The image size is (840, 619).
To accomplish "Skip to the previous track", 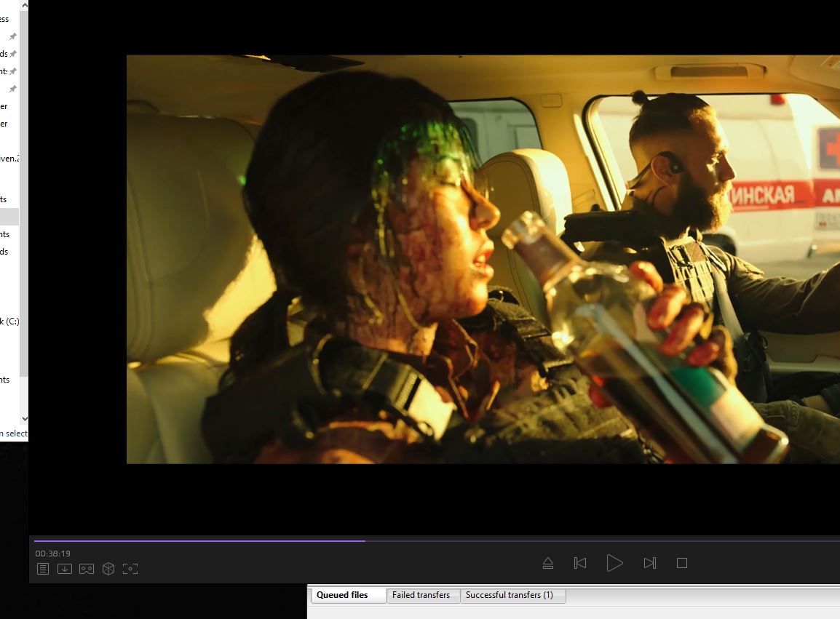I will click(580, 563).
